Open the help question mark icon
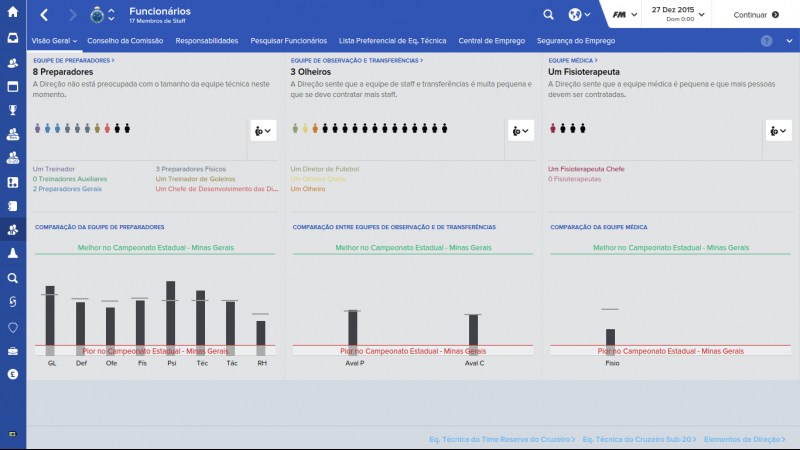Screen dimensions: 800x450 pos(766,41)
